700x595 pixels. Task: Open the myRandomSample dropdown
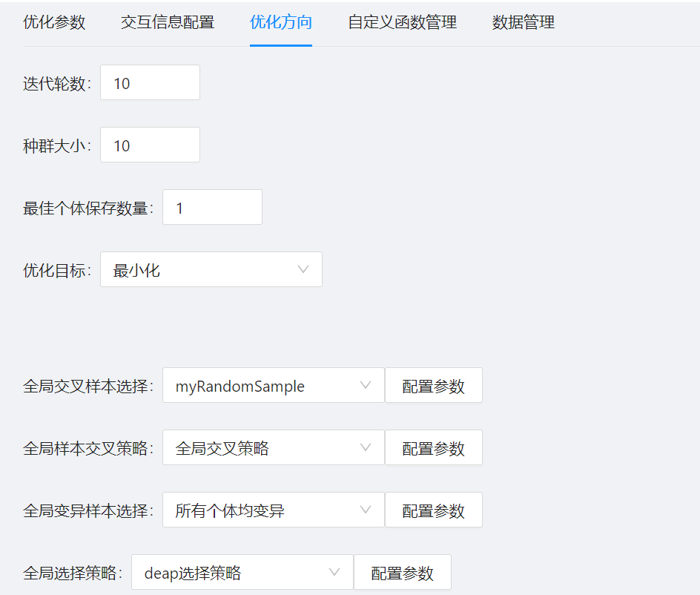pos(273,386)
